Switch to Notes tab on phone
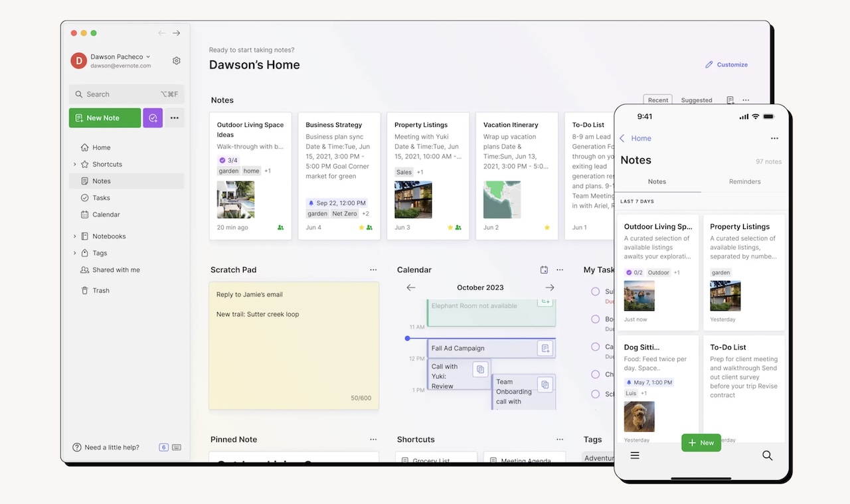This screenshot has width=850, height=504. point(657,181)
